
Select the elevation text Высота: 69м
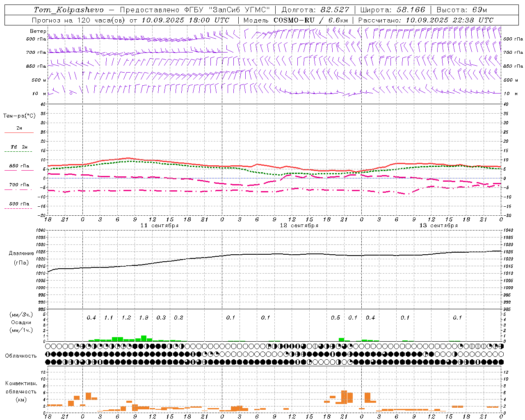pyautogui.click(x=461, y=10)
